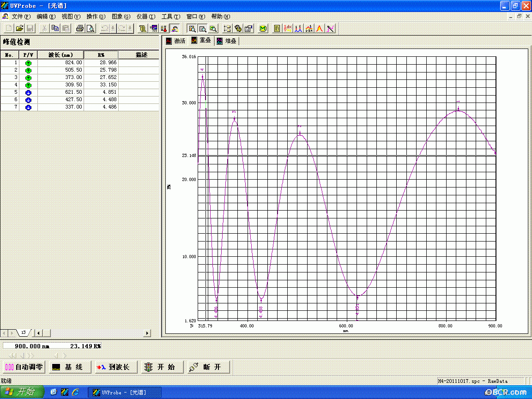Click the sheet tab labeled 13
This screenshot has width=532, height=399.
click(24, 332)
